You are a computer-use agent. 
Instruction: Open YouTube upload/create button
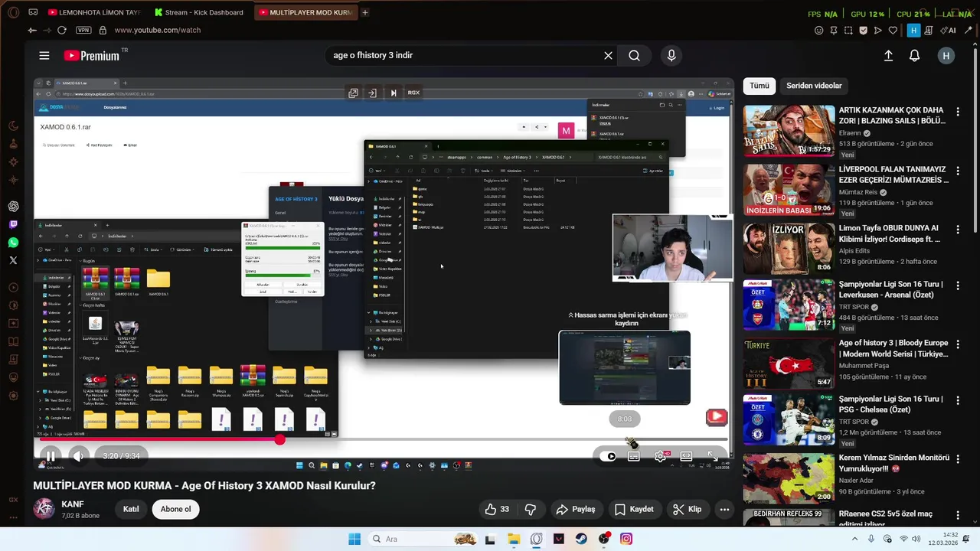tap(888, 56)
